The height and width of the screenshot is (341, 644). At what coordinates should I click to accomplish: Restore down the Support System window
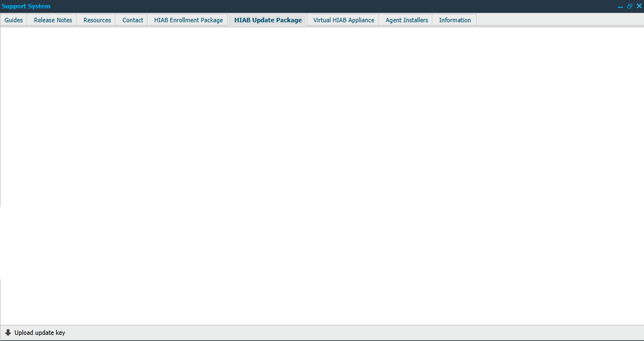click(x=630, y=6)
